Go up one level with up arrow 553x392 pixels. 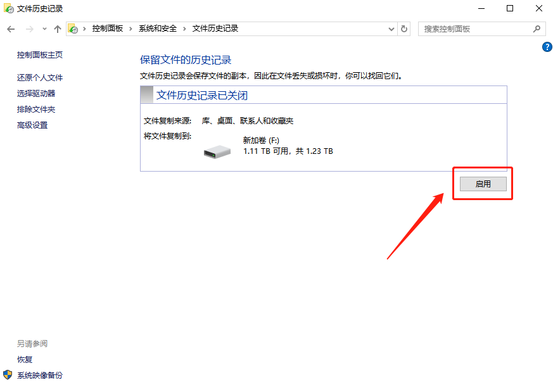click(58, 29)
